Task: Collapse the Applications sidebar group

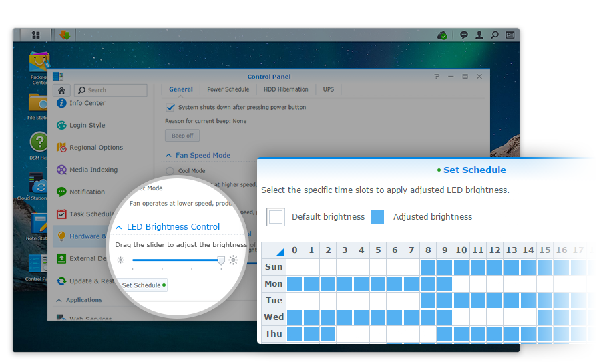Action: (x=59, y=301)
